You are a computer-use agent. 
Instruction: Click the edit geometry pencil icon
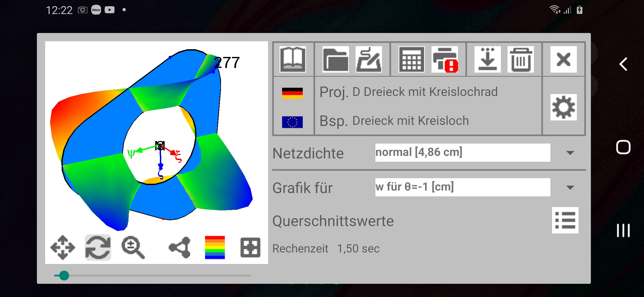(369, 59)
